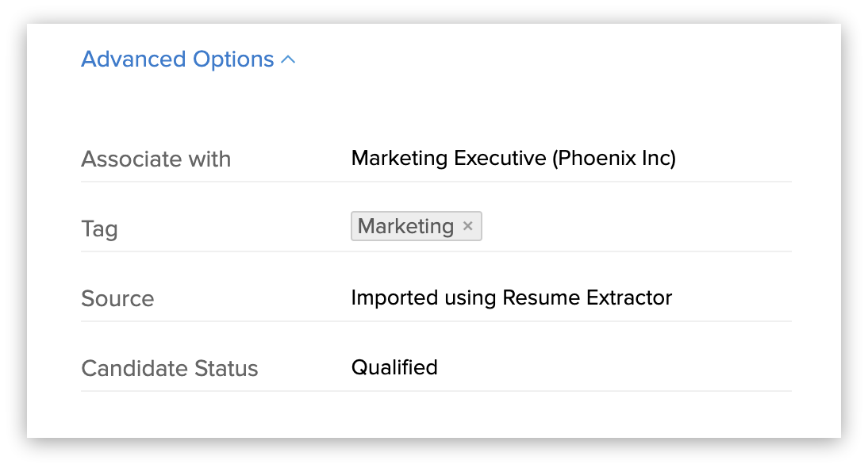Click the Tag field label
This screenshot has width=868, height=468.
click(99, 229)
